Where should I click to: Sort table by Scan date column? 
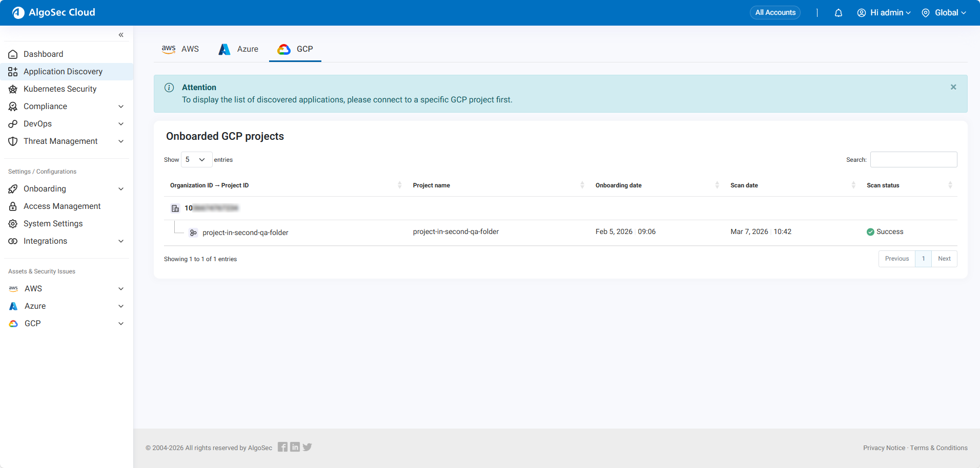coord(744,185)
